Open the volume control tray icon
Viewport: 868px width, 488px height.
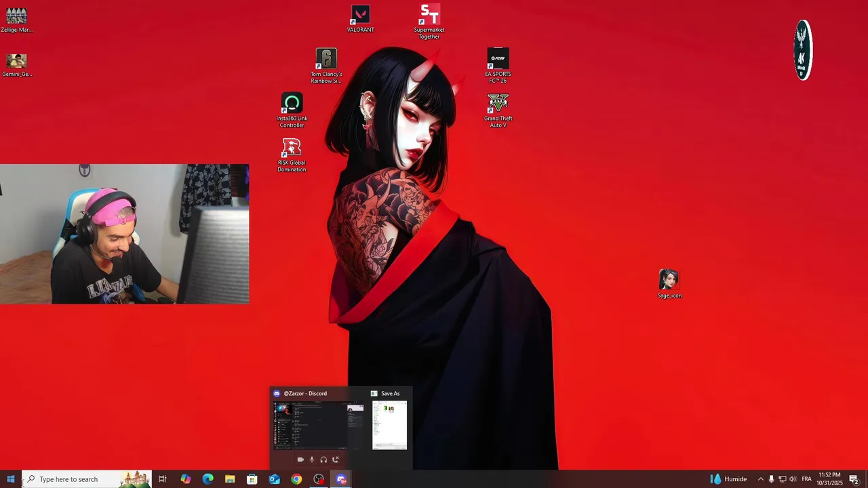point(793,479)
